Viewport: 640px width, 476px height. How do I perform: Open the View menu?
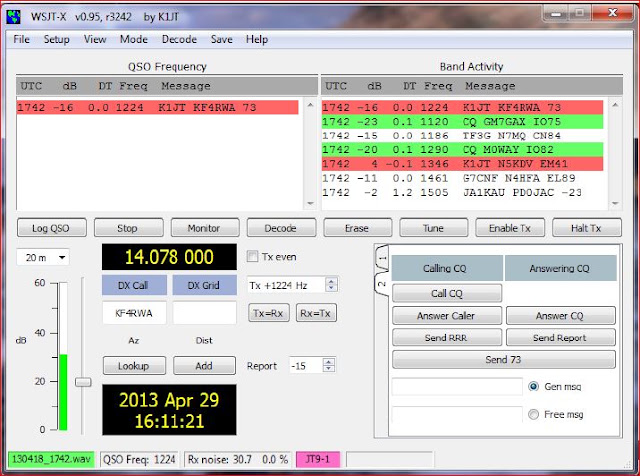[x=95, y=40]
